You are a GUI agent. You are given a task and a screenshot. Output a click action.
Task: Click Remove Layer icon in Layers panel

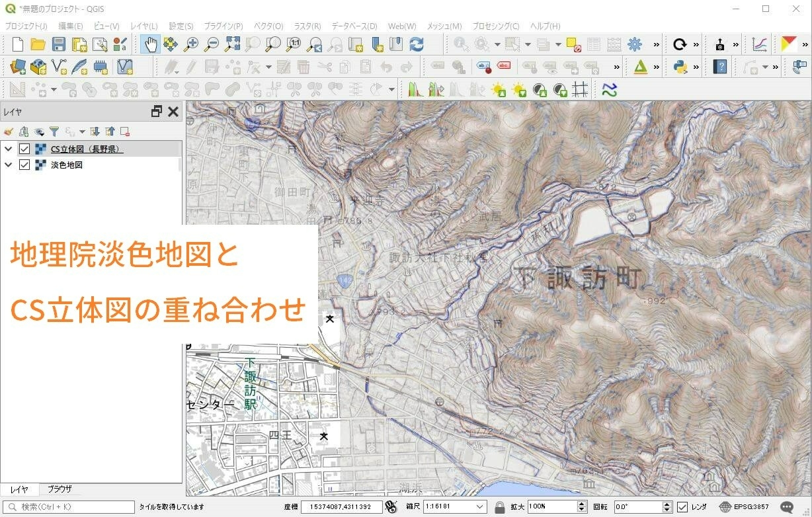click(125, 132)
